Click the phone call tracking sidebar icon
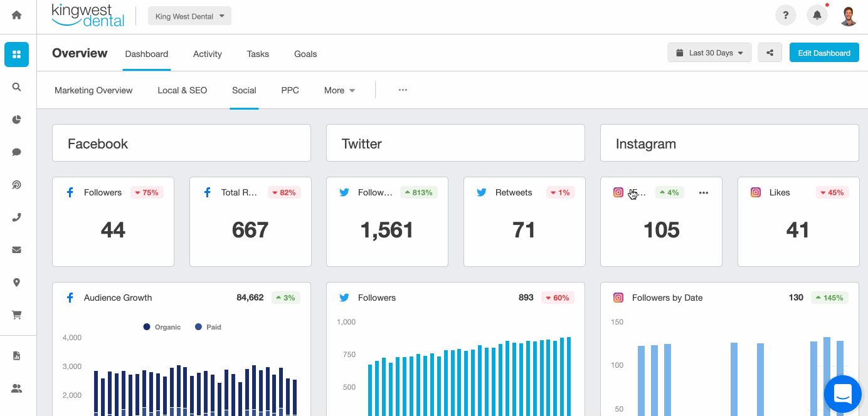 17,217
